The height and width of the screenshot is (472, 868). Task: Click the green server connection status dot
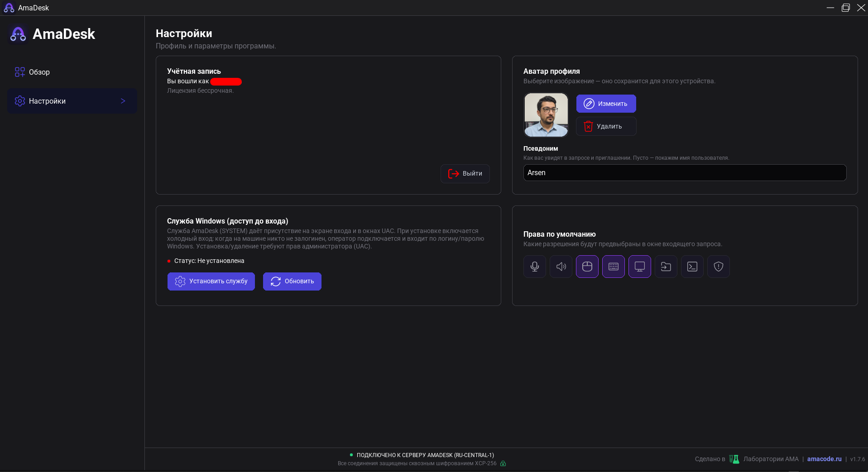351,455
